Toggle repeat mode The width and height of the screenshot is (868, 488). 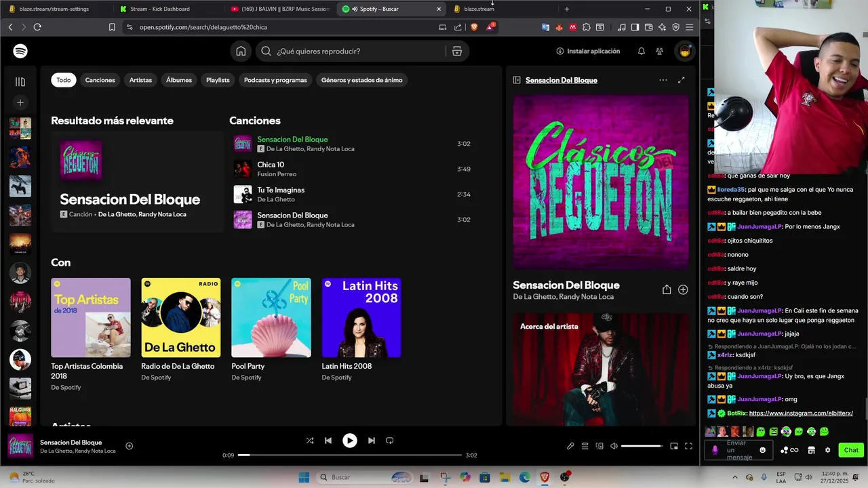389,441
